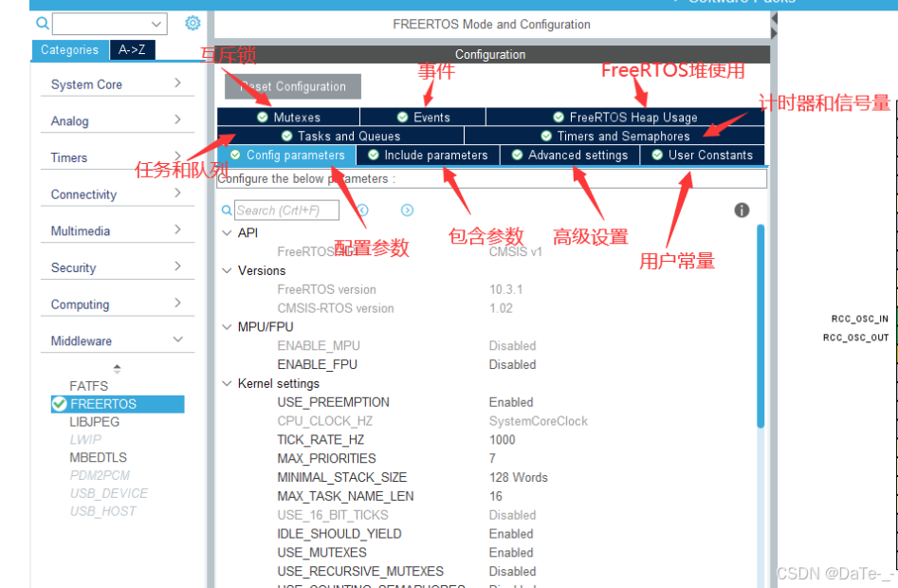
Task: Click the USE_PREEMPTION Enabled value
Action: click(511, 402)
